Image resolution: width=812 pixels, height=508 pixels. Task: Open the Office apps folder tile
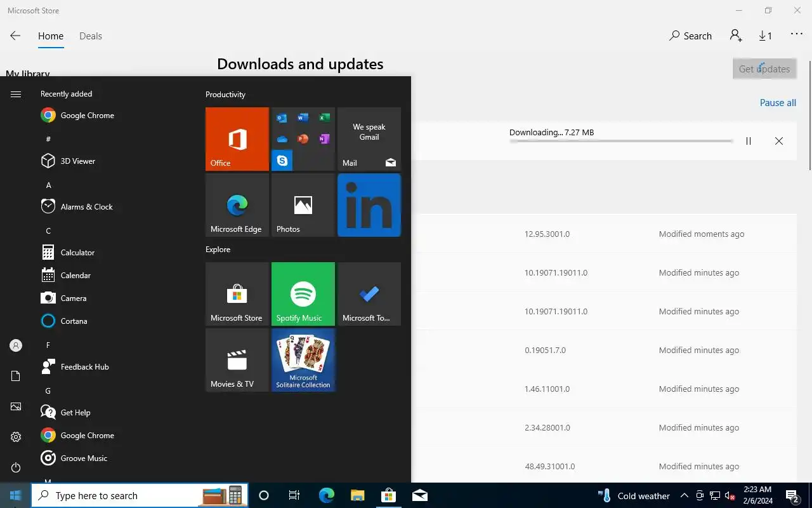pos(303,139)
